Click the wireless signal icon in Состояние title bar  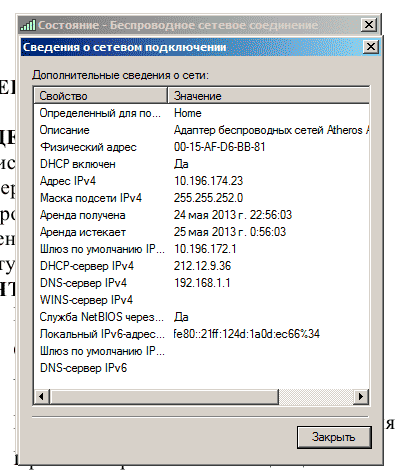coord(28,25)
